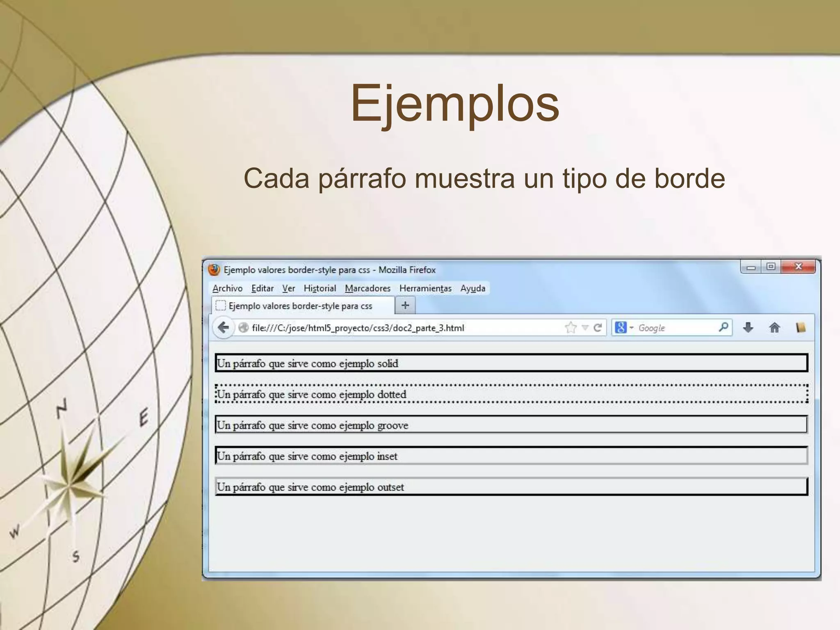Click the globe site identity icon
The image size is (840, 630).
pyautogui.click(x=244, y=328)
